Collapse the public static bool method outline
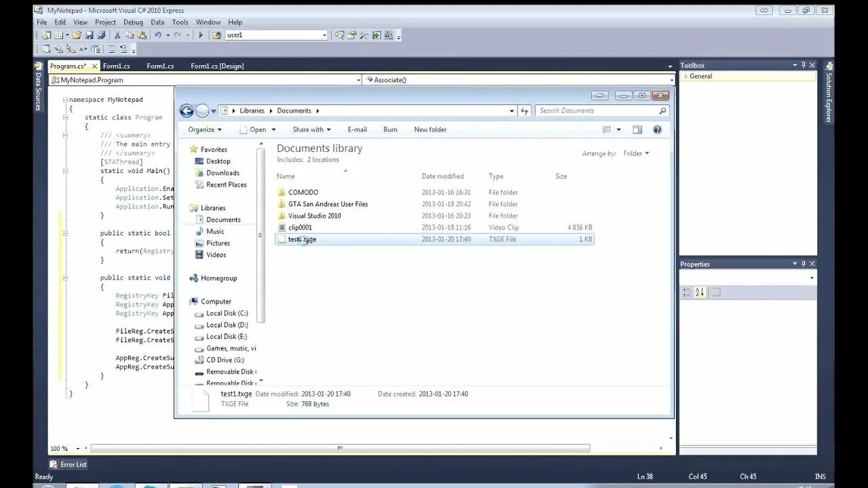The height and width of the screenshot is (488, 868). (66, 233)
